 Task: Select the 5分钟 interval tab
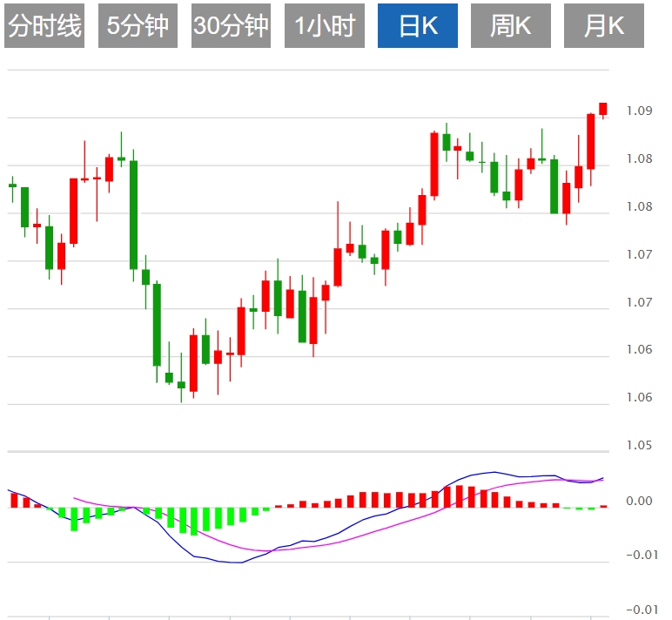tap(138, 26)
